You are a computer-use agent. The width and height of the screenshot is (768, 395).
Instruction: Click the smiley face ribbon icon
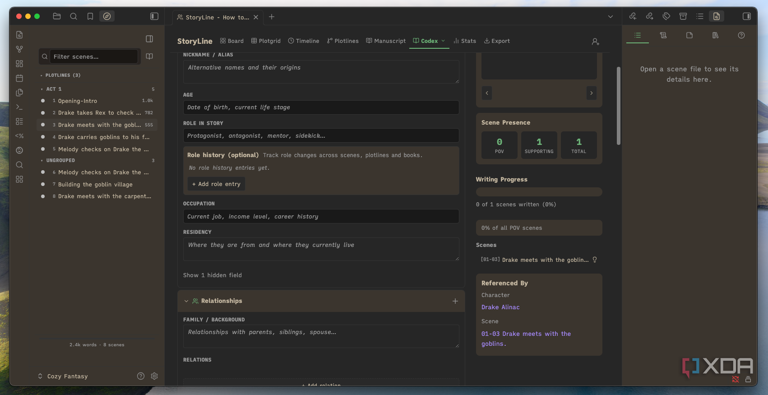tap(19, 150)
